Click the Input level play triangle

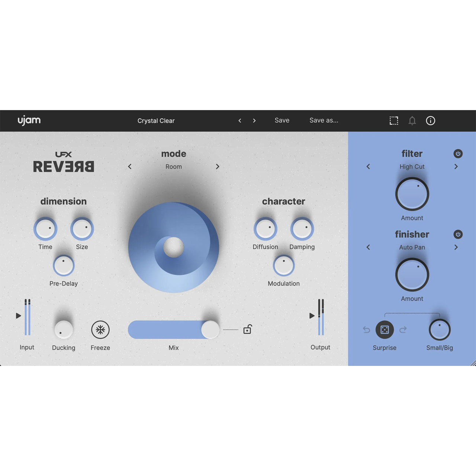pos(18,316)
